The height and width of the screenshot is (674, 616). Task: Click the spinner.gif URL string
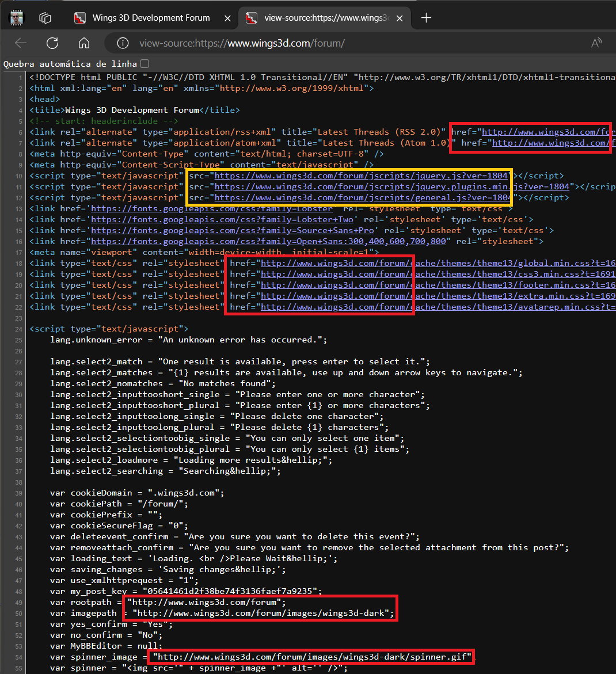(x=313, y=657)
